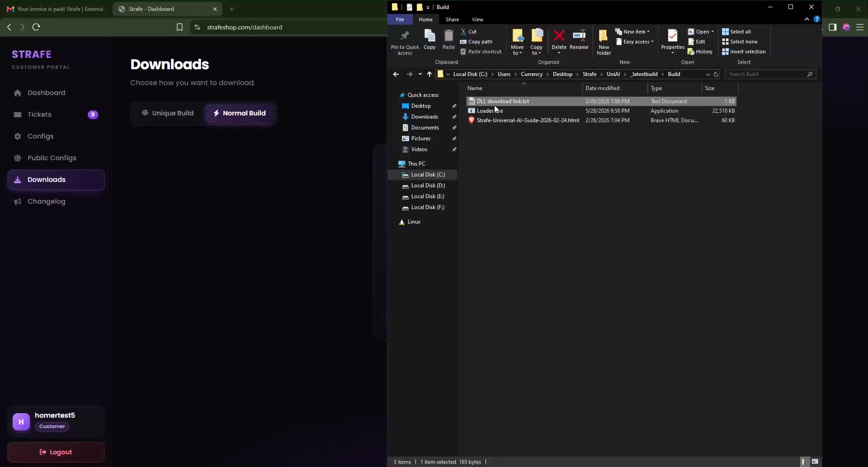Refresh the Explorer address bar
Image resolution: width=868 pixels, height=467 pixels.
[716, 74]
